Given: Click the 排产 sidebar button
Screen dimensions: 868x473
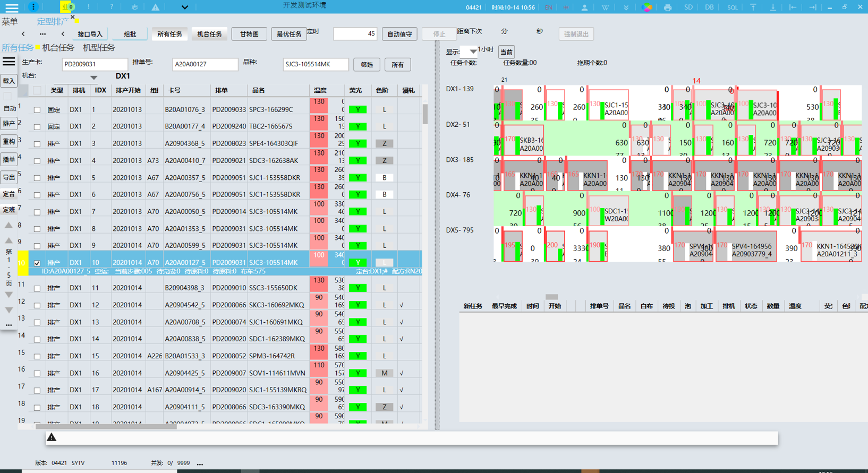Looking at the screenshot, I should (9, 124).
